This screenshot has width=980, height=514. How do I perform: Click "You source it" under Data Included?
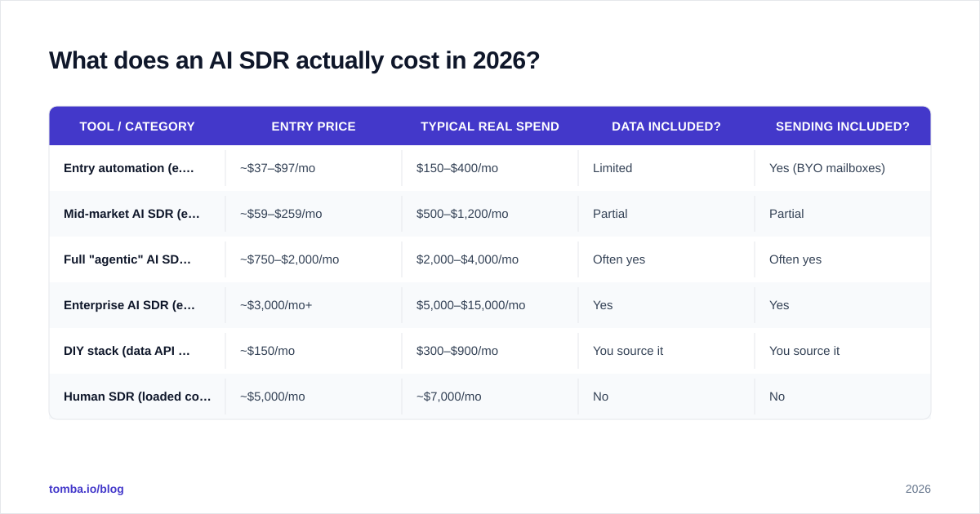click(x=628, y=351)
